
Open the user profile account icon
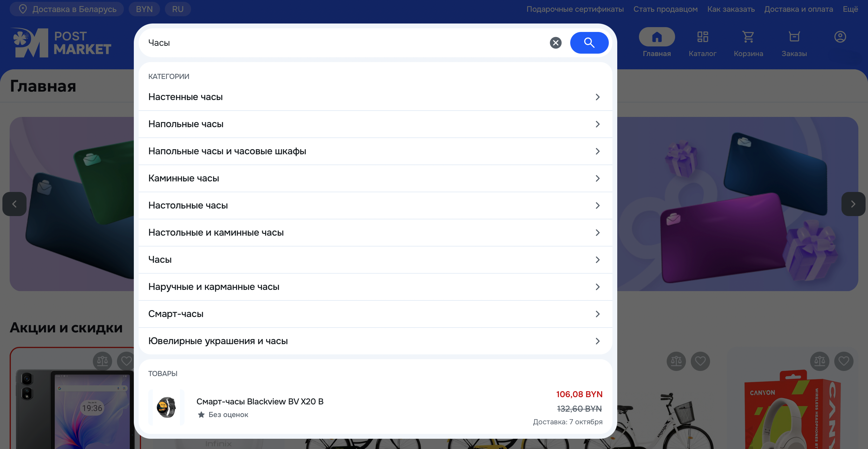coord(840,37)
